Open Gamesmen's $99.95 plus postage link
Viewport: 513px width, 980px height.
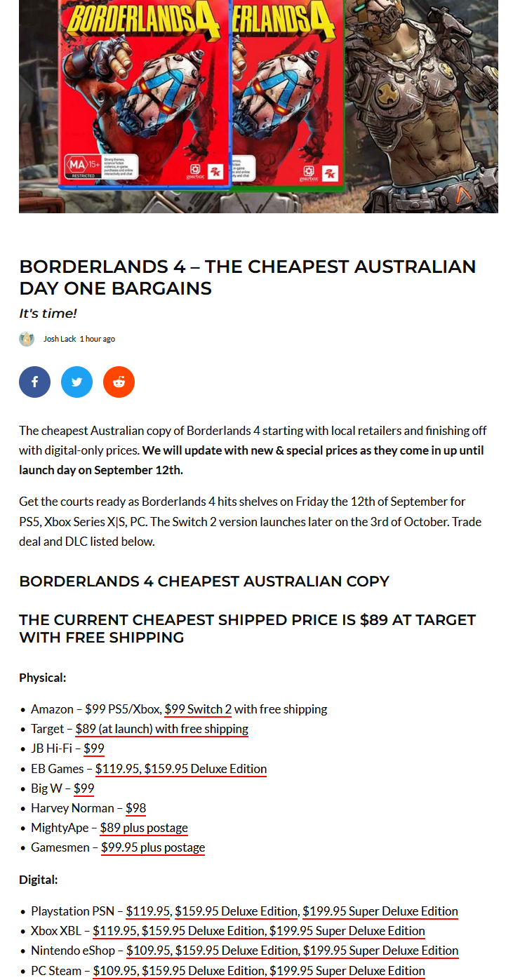click(153, 847)
